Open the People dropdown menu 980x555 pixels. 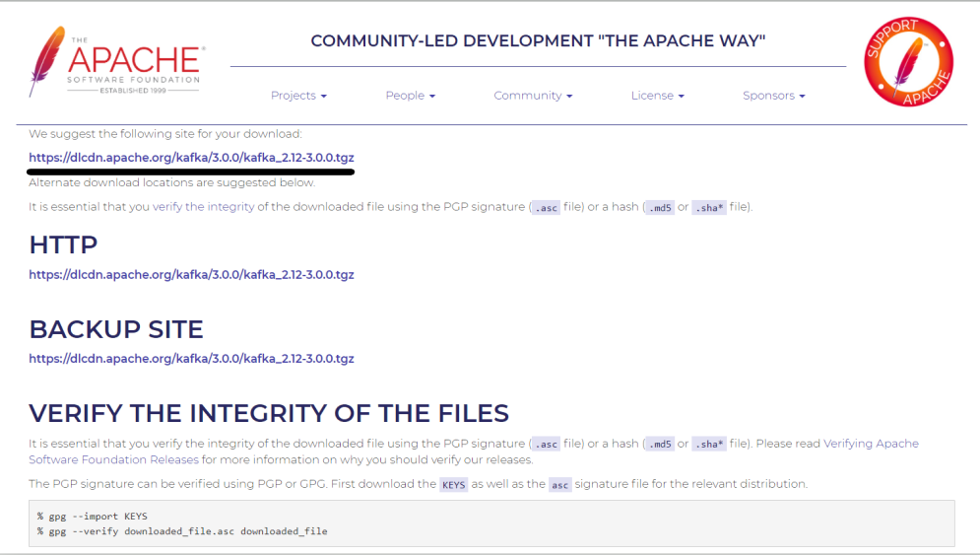click(x=410, y=96)
